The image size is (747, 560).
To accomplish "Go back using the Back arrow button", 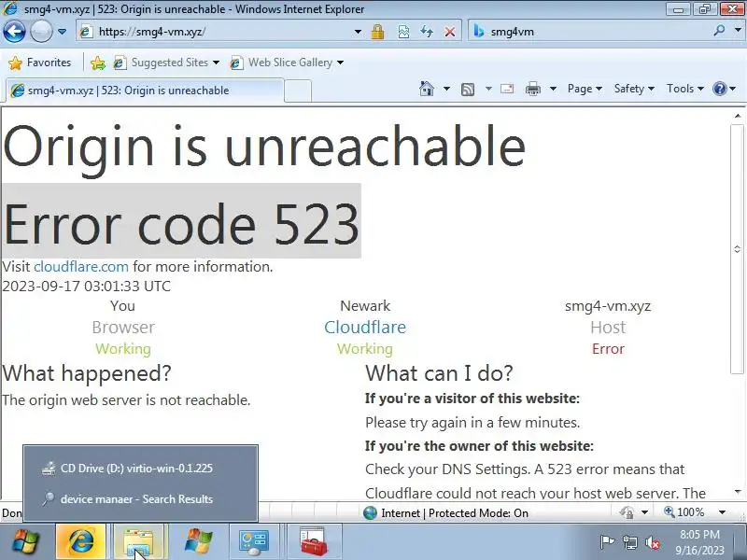I will click(14, 32).
